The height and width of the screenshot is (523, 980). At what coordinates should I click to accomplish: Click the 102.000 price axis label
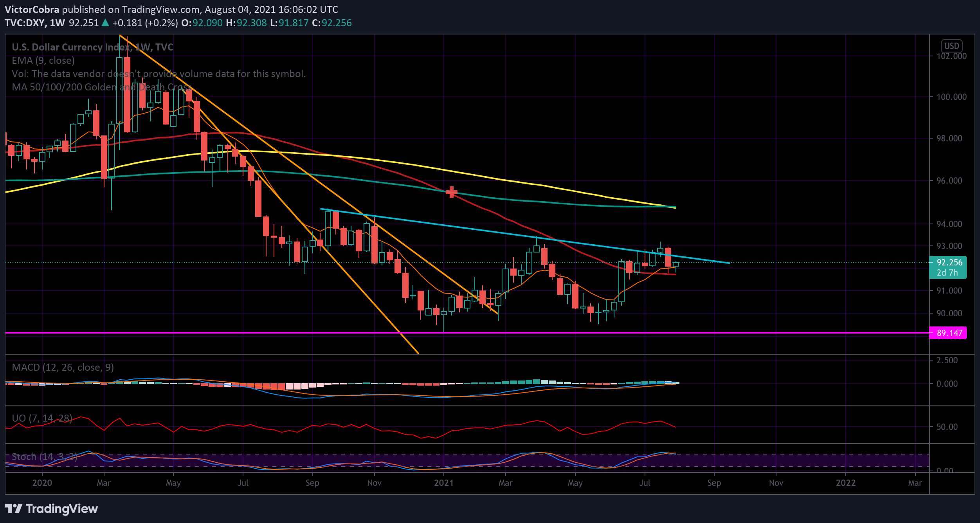(951, 56)
